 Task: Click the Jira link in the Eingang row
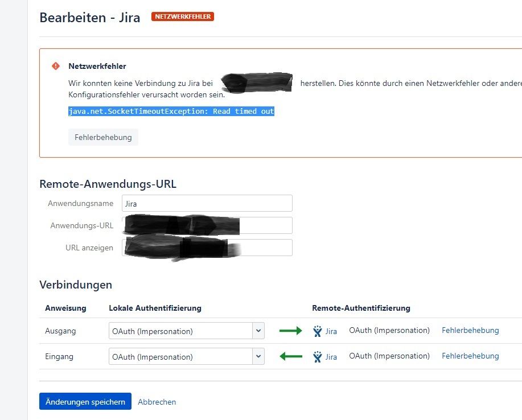331,357
